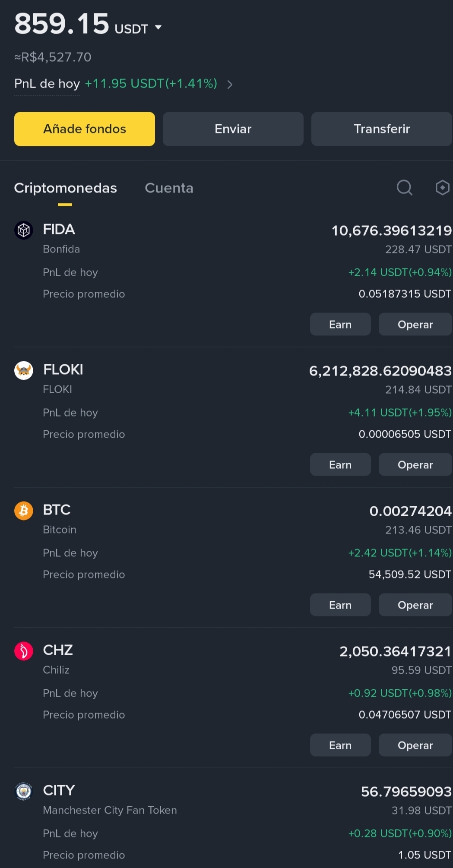Open the dotted-underlined PnL de hoy label
Screen dimensions: 453x868
click(x=47, y=84)
